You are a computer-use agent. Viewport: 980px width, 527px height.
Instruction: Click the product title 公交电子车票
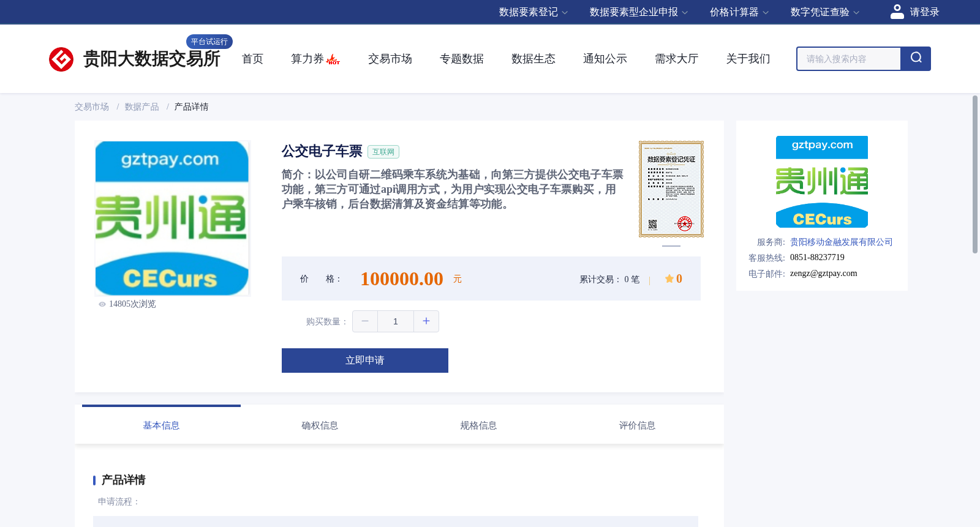click(x=322, y=151)
